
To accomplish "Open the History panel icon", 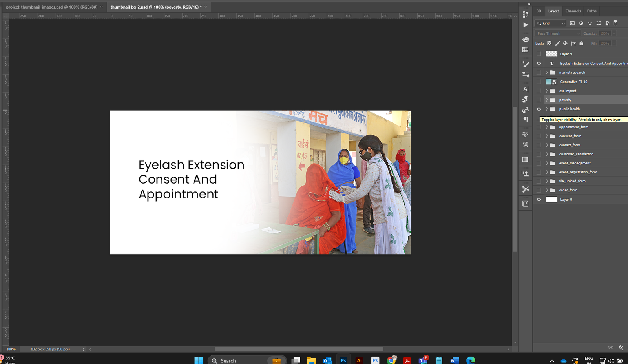I will click(526, 15).
